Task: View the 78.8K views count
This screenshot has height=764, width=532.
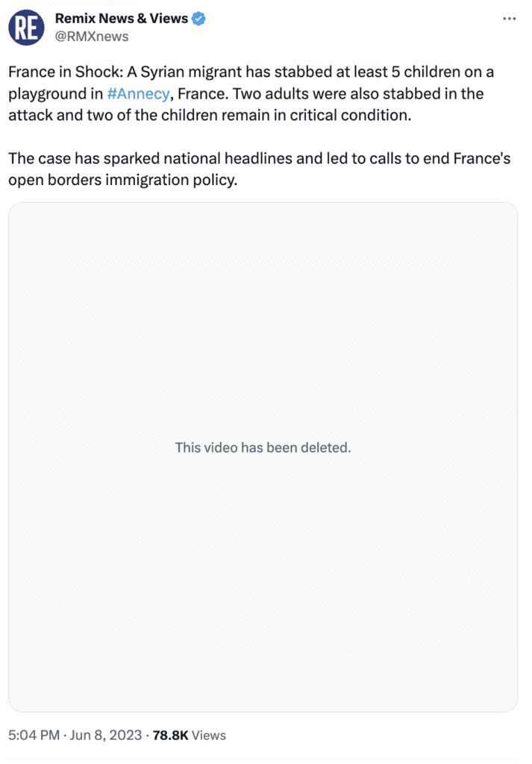Action: (170, 736)
